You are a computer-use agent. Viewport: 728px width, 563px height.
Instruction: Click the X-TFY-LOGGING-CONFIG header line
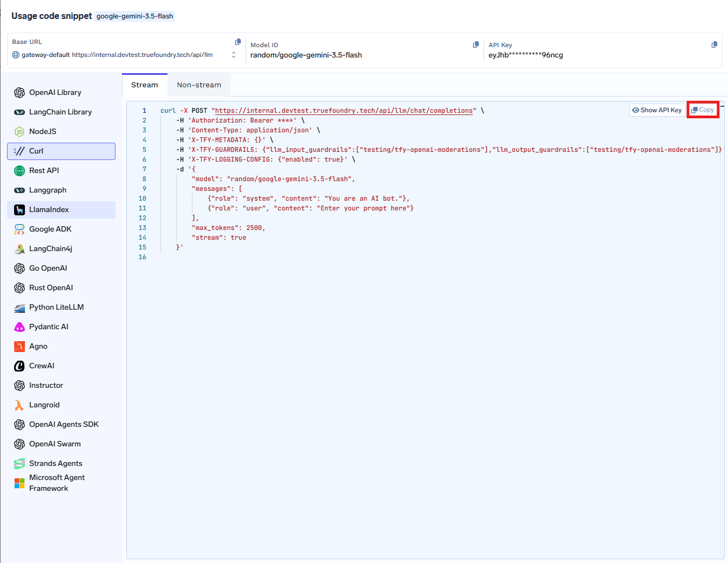click(266, 159)
